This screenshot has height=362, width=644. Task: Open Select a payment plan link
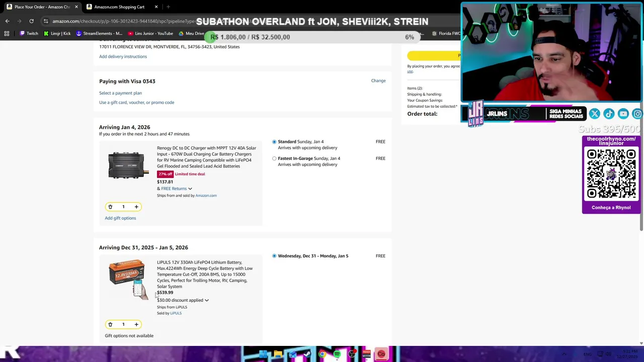click(120, 93)
